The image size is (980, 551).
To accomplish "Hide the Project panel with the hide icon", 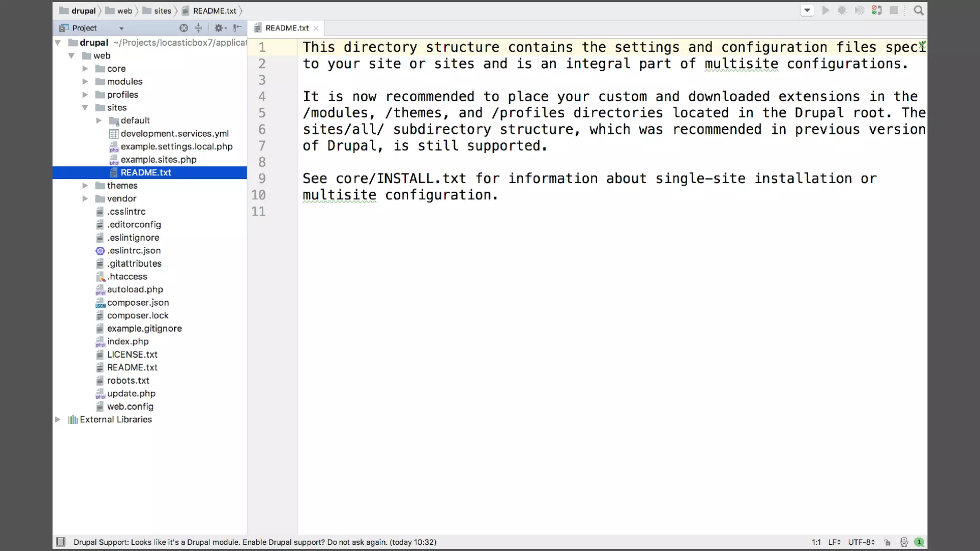I will 237,28.
